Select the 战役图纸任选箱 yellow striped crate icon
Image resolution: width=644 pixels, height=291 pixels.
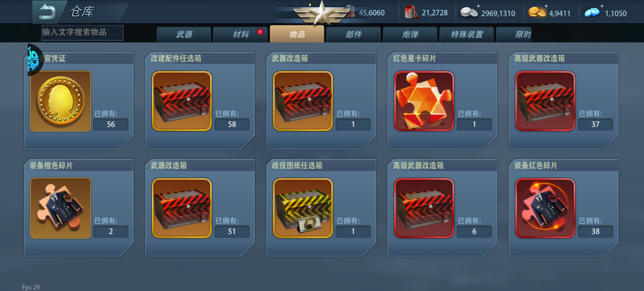pyautogui.click(x=303, y=208)
